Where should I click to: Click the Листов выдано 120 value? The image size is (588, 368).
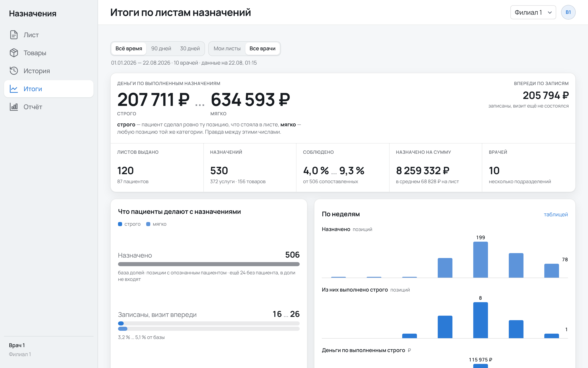(x=125, y=171)
